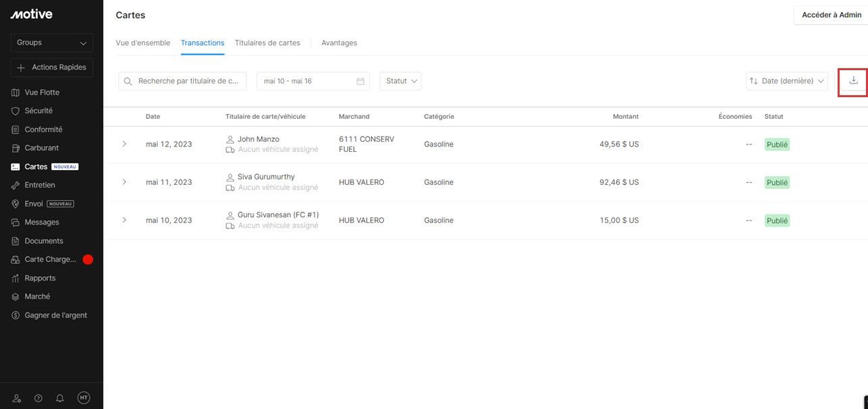
Task: Click the calendar icon in date range field
Action: [361, 81]
